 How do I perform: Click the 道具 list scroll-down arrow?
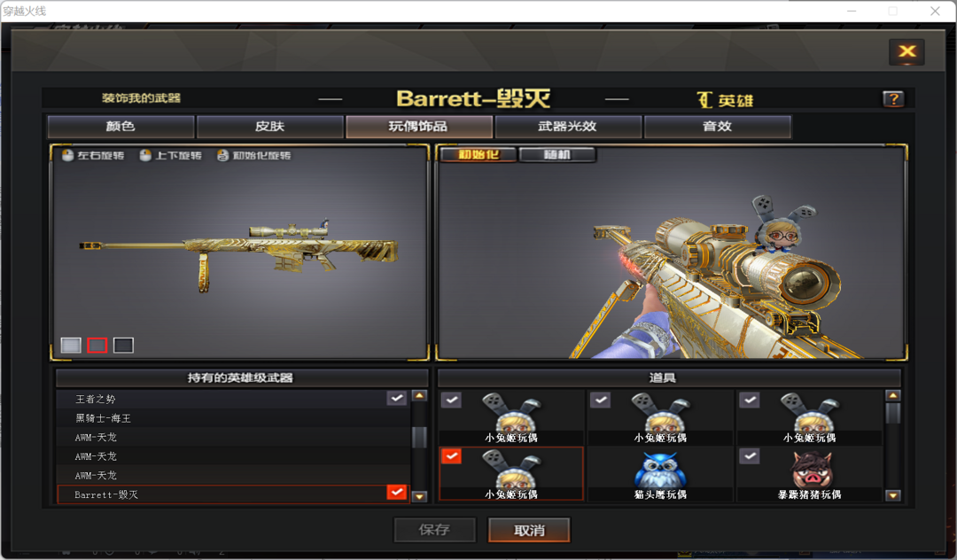[893, 495]
